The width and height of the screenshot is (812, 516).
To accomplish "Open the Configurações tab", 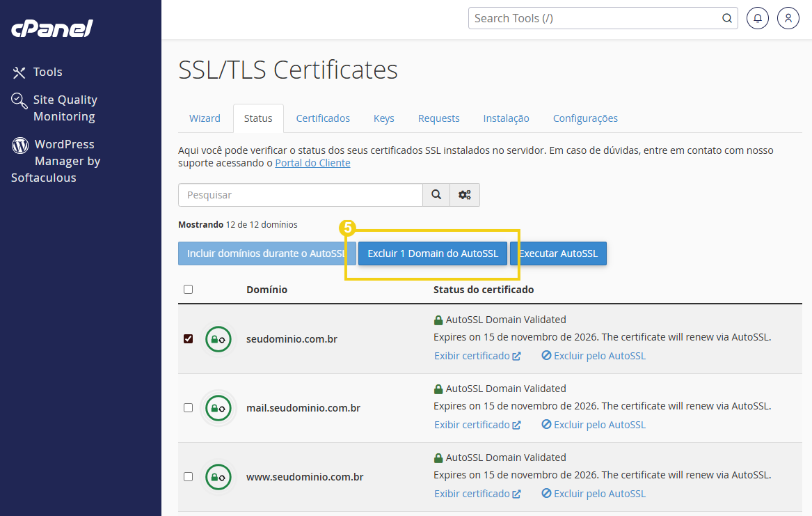I will (x=585, y=118).
